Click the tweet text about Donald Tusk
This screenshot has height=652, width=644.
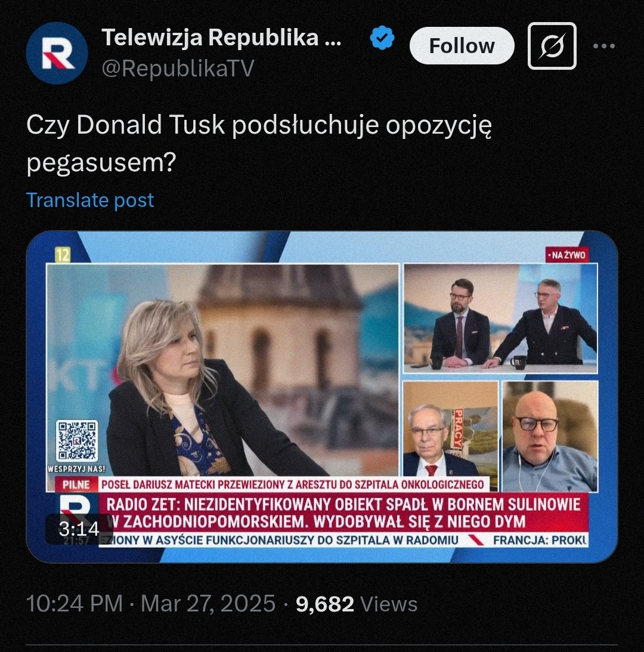coord(259,143)
